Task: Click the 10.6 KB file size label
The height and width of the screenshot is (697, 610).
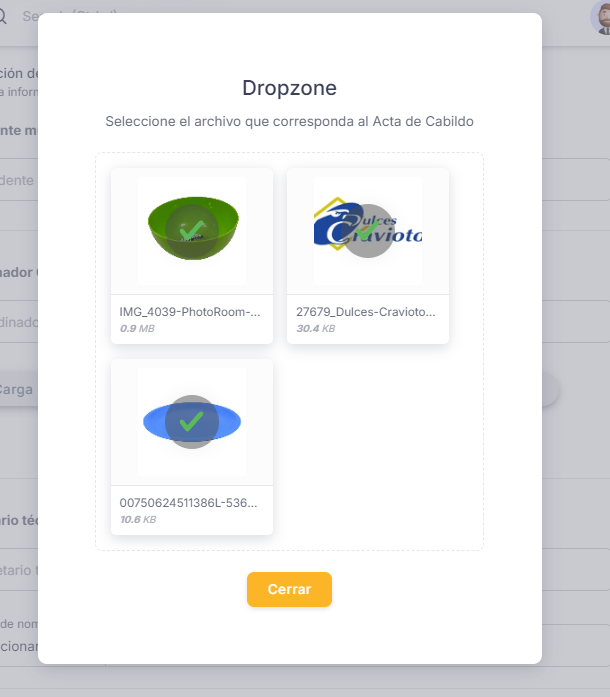Action: pyautogui.click(x=137, y=519)
